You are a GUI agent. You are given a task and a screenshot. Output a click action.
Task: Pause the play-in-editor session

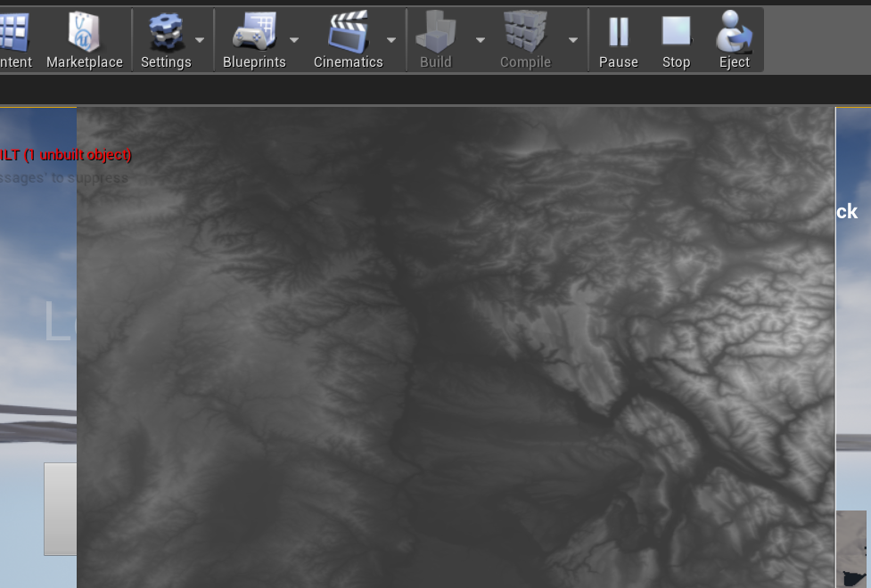coord(618,36)
